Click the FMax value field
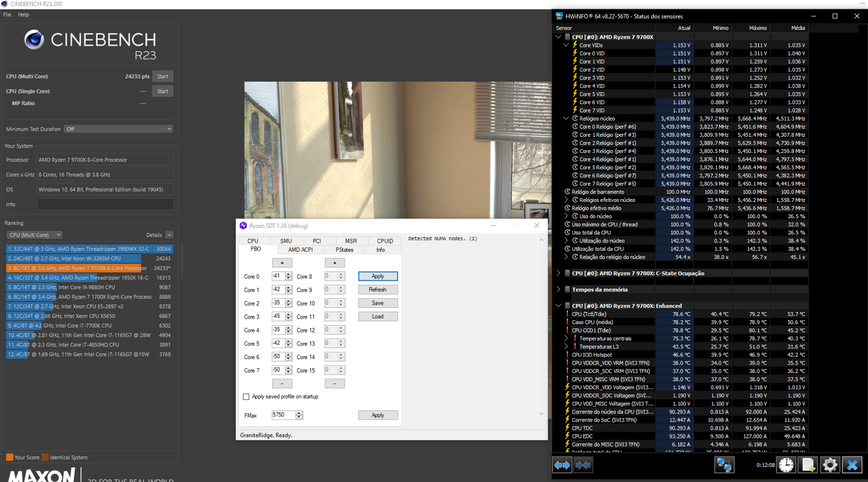This screenshot has height=482, width=868. pos(283,415)
